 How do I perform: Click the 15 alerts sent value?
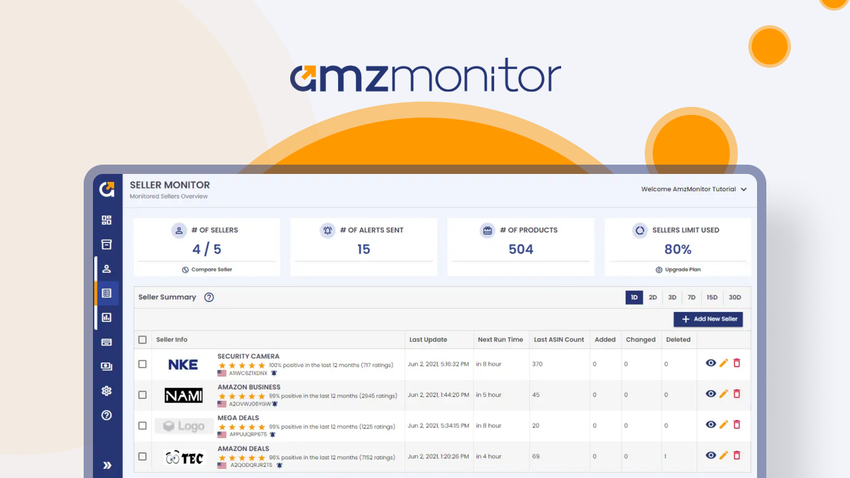364,249
